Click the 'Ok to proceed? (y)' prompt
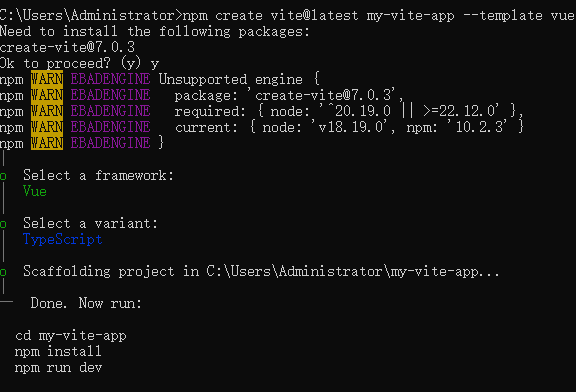 click(x=70, y=63)
